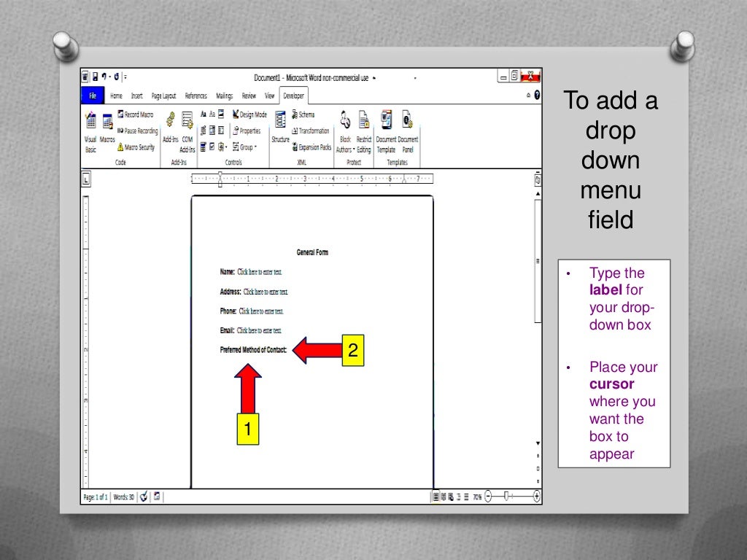Screen dimensions: 747x560
Task: Click the Schema button
Action: (303, 114)
